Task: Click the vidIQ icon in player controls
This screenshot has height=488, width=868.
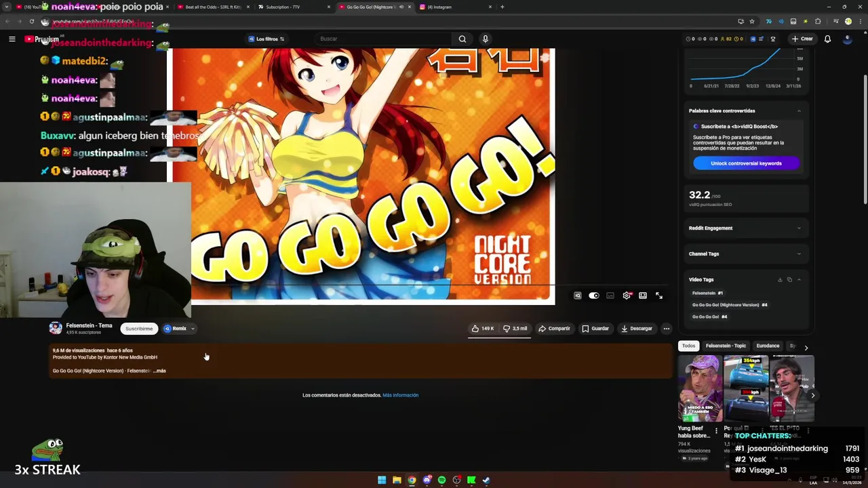Action: [578, 296]
